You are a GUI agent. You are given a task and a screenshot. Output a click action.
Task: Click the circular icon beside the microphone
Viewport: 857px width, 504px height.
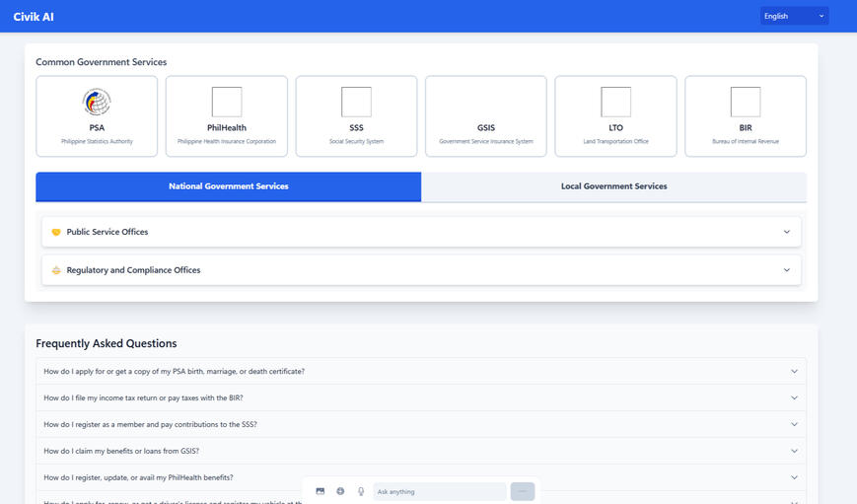(340, 491)
